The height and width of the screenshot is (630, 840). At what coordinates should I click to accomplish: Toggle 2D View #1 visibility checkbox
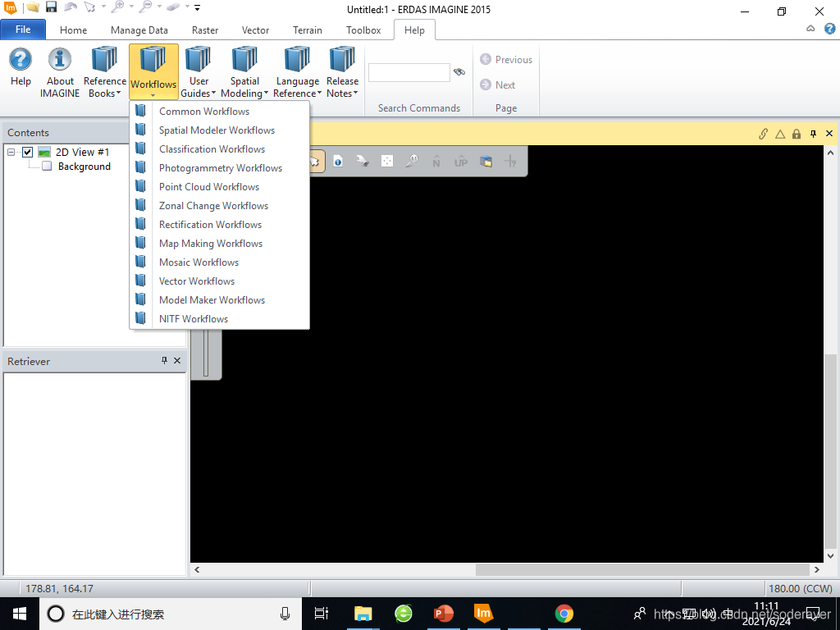click(x=27, y=152)
